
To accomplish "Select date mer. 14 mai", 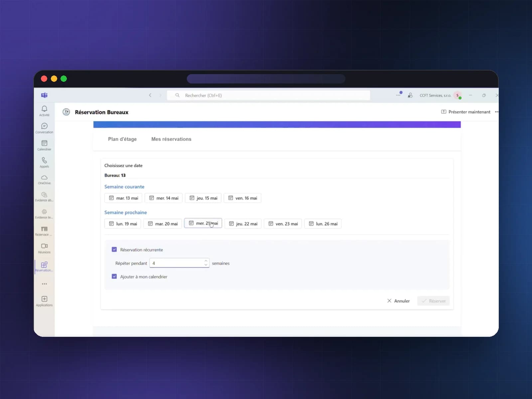I will (164, 198).
